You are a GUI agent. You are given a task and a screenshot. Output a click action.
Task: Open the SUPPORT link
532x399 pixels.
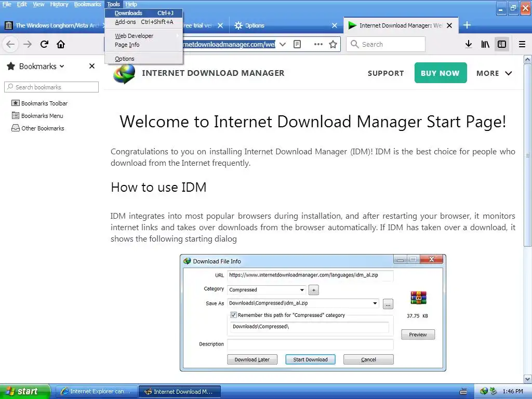point(386,73)
